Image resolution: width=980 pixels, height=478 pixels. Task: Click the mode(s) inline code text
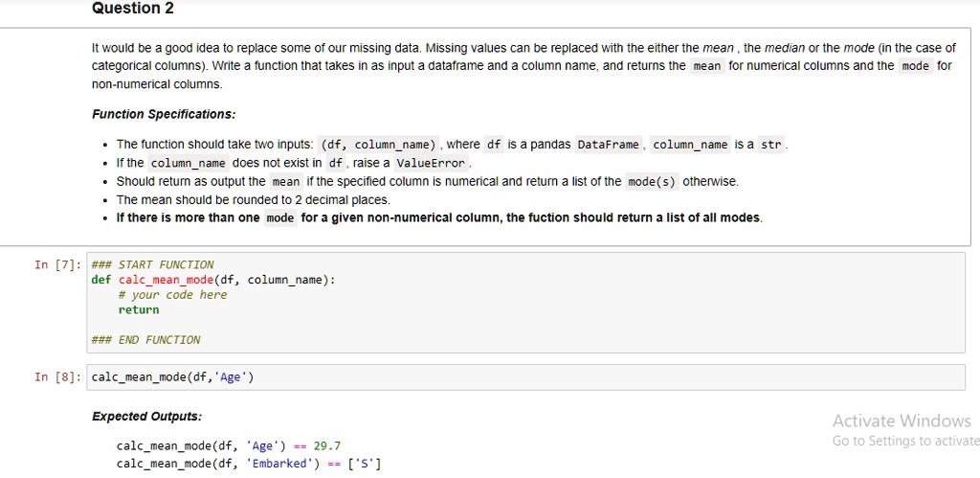[652, 182]
